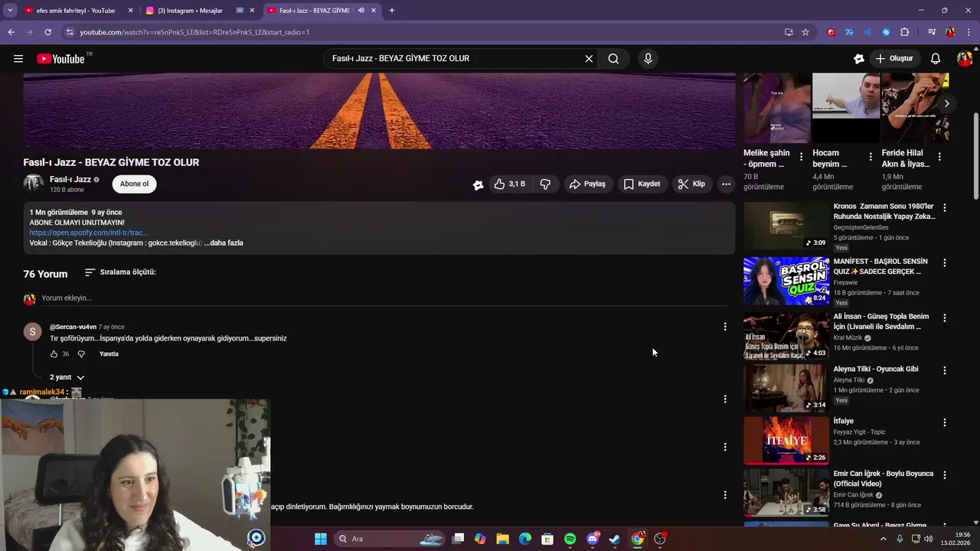Play Ali İnsan Güneş Topla Benim İçin
This screenshot has width=980, height=551.
click(x=786, y=336)
